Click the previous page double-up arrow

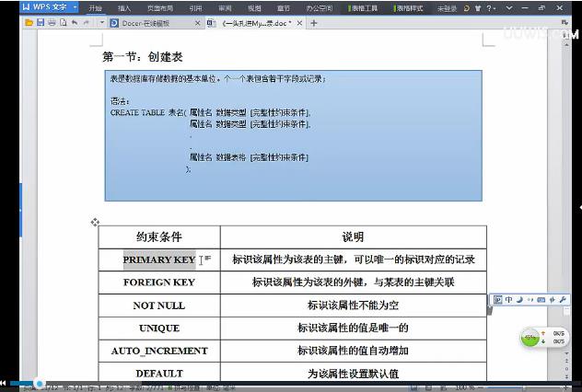[x=566, y=362]
